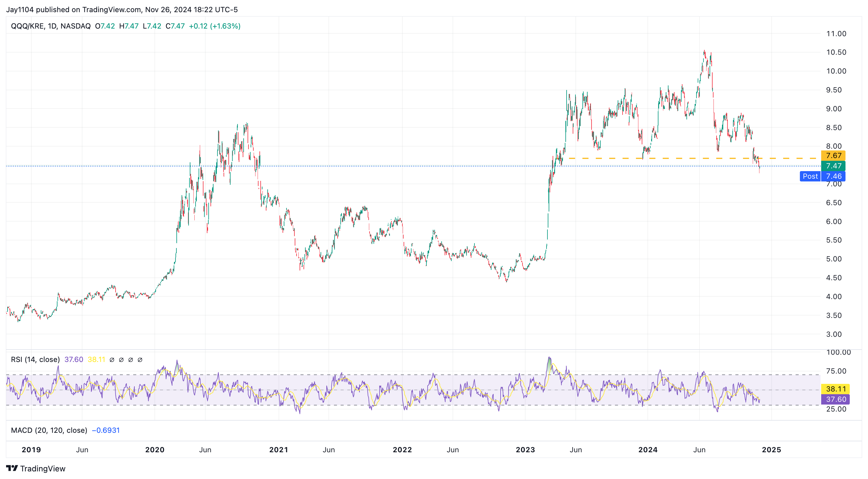Click the 100.00 RSI axis label

838,352
